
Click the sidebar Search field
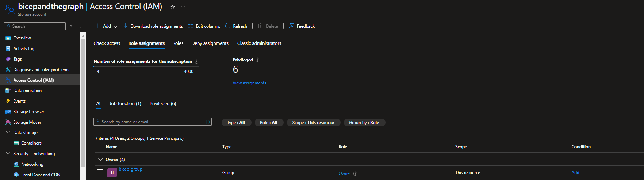[35, 26]
